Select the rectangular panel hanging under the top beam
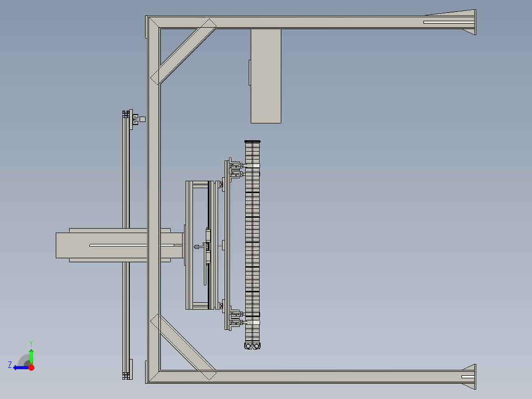 tap(266, 76)
